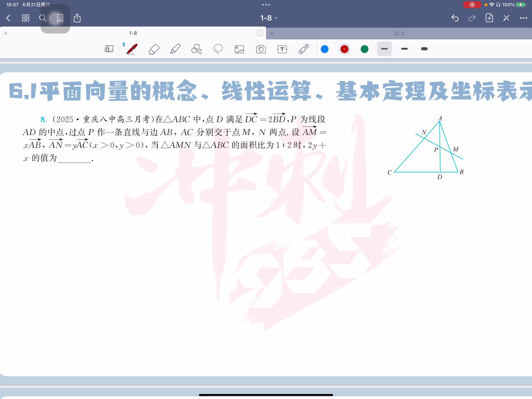Pick the blue pen color
Image resolution: width=532 pixels, height=399 pixels.
pyautogui.click(x=324, y=49)
